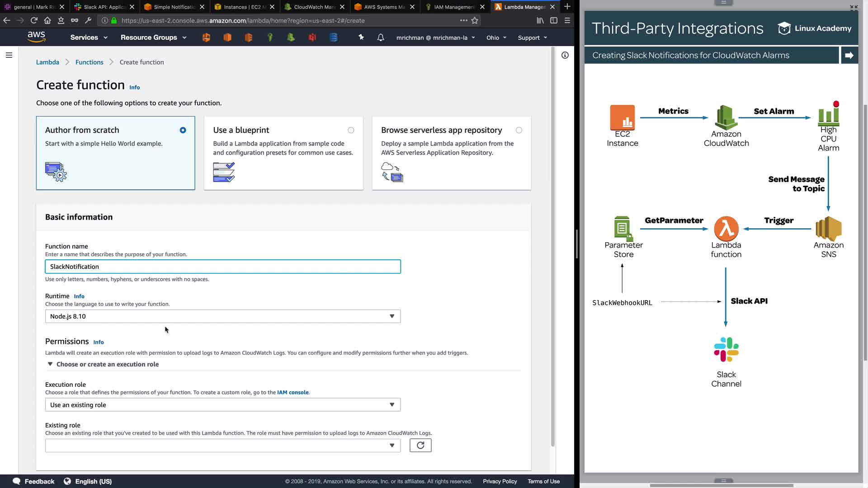The image size is (868, 488).
Task: Follow the IAM console link
Action: pos(292,392)
